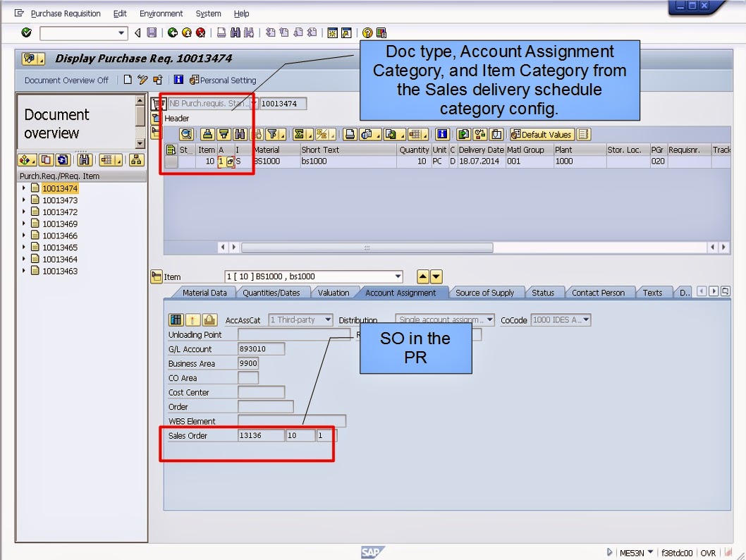Open the Environment menu
Screen dimensions: 746x560
[161, 13]
